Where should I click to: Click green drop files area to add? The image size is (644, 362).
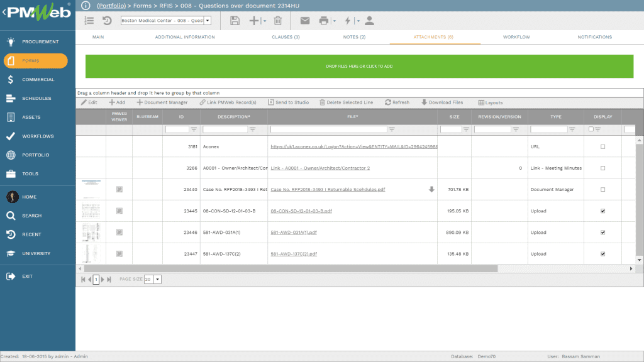coord(359,66)
